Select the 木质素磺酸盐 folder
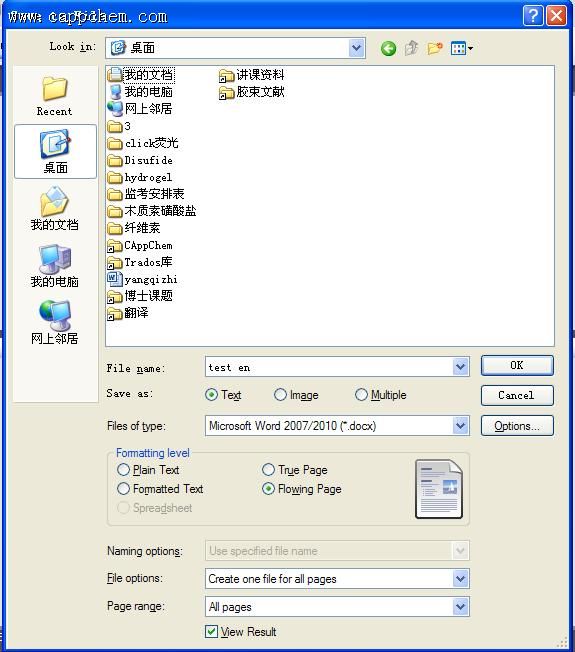The height and width of the screenshot is (652, 575). point(152,211)
